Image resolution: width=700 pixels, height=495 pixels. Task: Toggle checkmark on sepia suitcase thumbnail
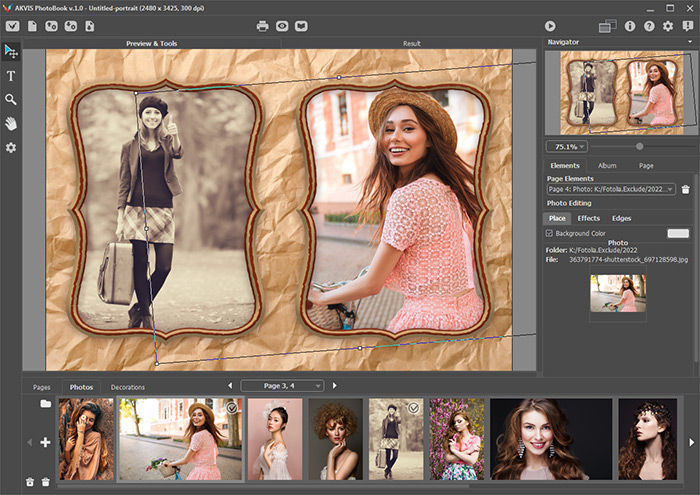[414, 408]
